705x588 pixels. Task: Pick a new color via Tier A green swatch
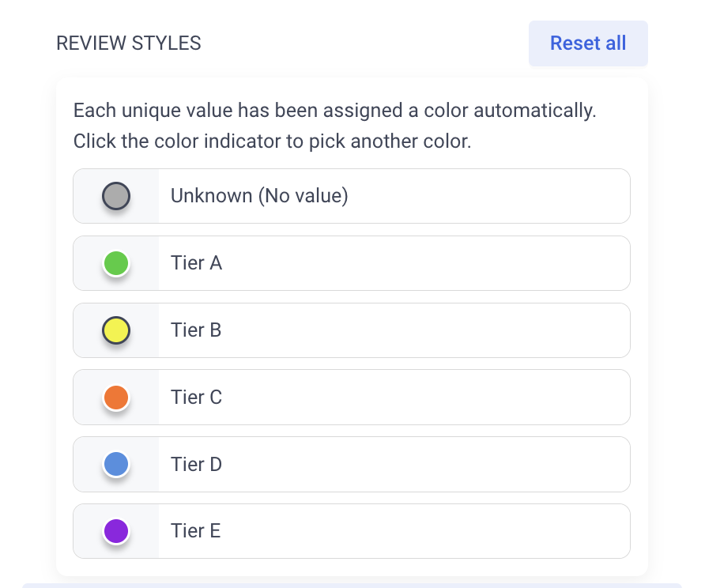coord(116,263)
